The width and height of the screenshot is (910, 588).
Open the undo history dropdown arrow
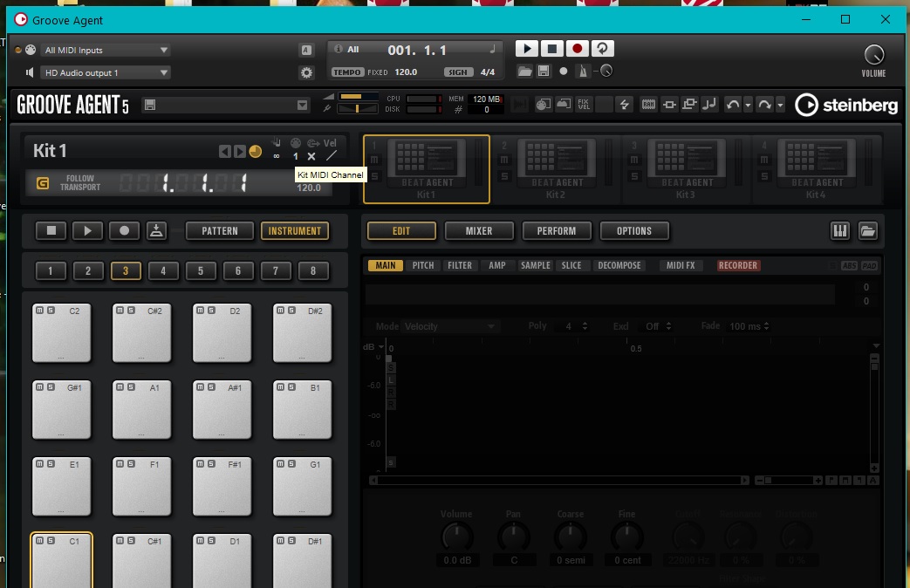[748, 105]
